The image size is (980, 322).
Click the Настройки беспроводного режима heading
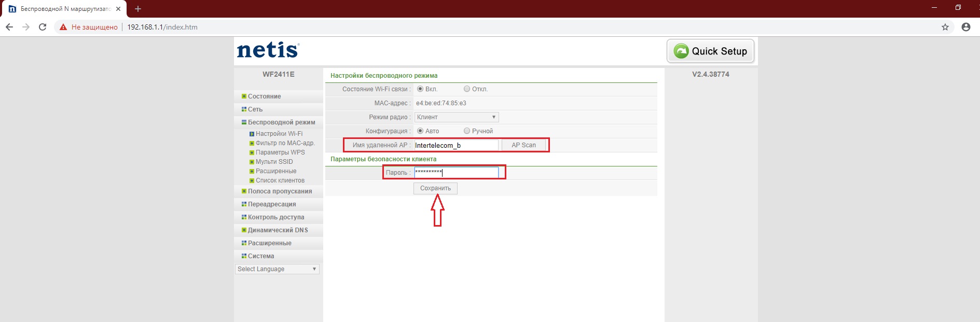click(x=384, y=76)
